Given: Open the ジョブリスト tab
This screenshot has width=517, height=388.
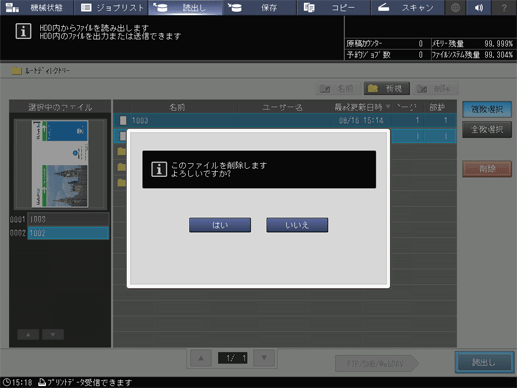Looking at the screenshot, I should pyautogui.click(x=111, y=7).
